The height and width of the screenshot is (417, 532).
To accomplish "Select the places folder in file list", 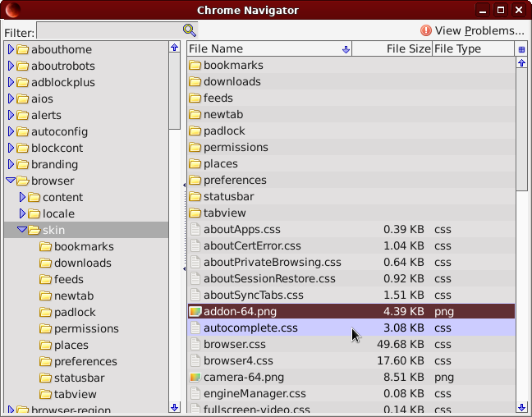I will (x=351, y=163).
